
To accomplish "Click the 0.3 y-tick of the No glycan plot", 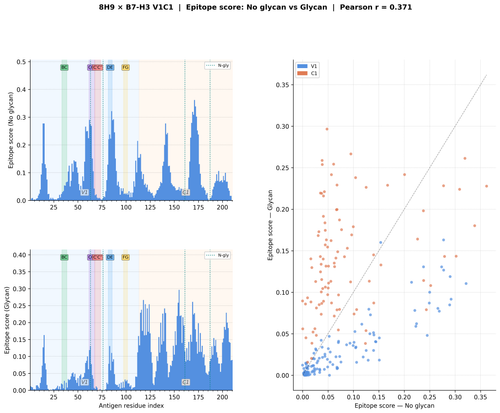I will tap(21, 117).
